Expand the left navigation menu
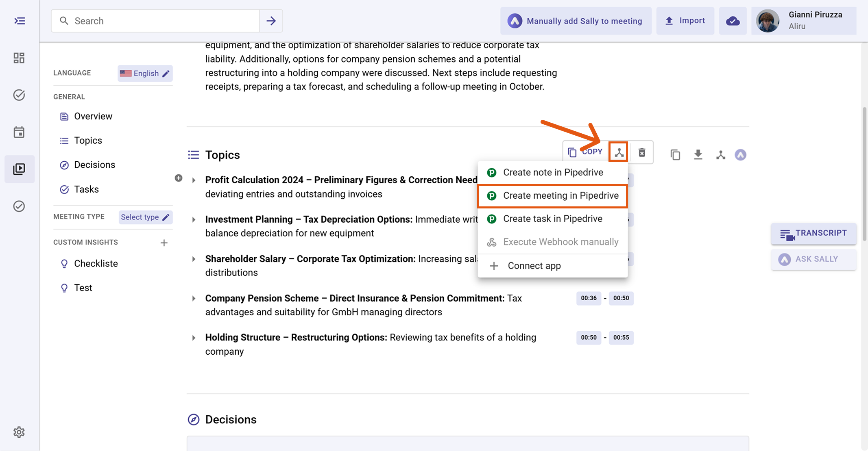The width and height of the screenshot is (868, 451). (20, 21)
